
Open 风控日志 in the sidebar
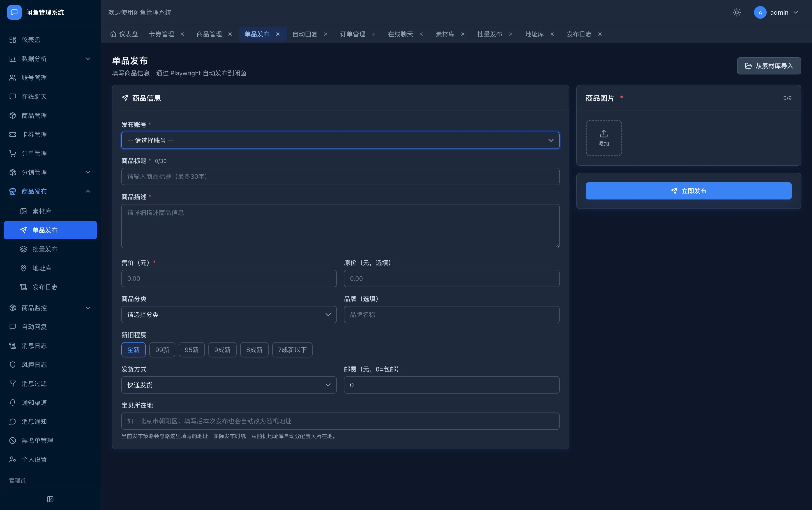50,365
